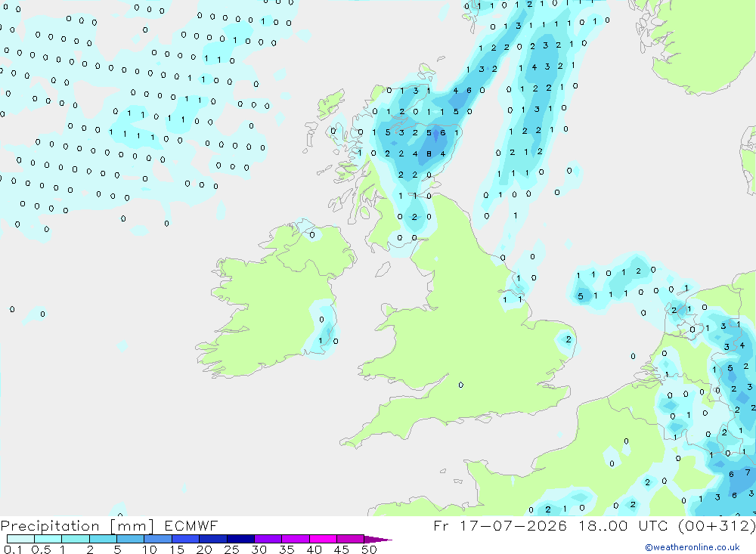Click the weatheronline.co.uk copyright link

click(692, 547)
